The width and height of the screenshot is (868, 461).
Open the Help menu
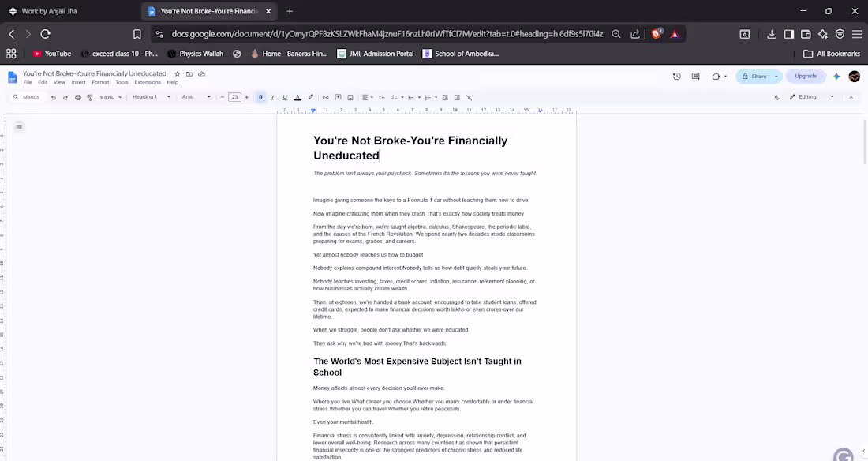tap(173, 83)
